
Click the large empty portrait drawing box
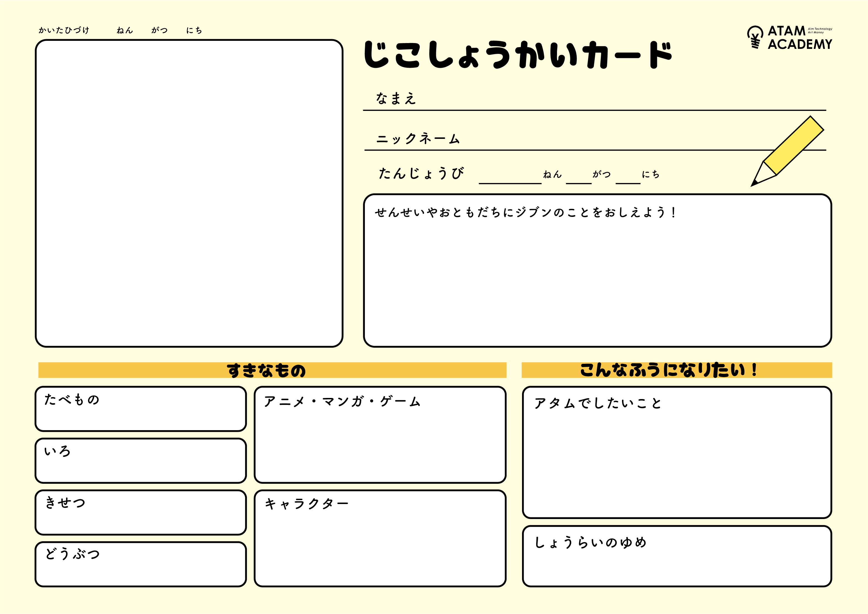click(x=189, y=193)
